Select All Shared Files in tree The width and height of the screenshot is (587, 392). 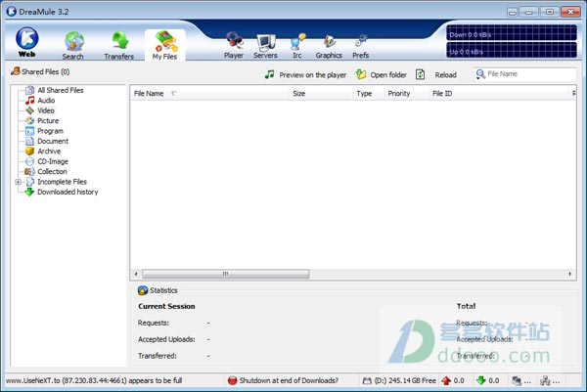61,90
